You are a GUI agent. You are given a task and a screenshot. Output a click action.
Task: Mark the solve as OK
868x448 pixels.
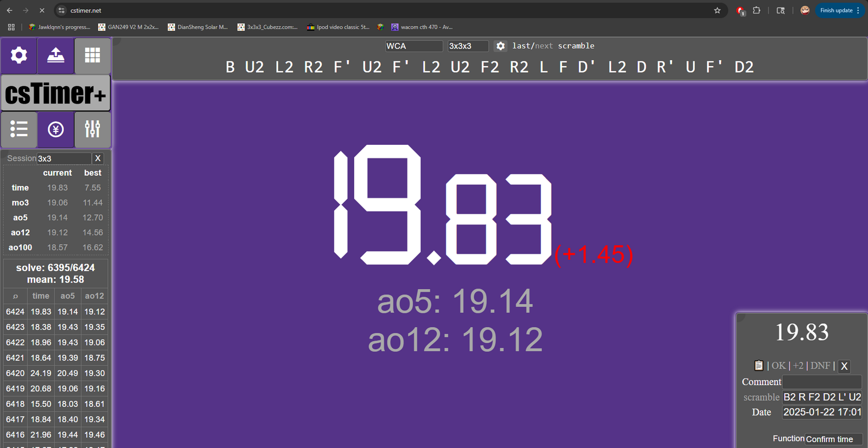coord(778,366)
